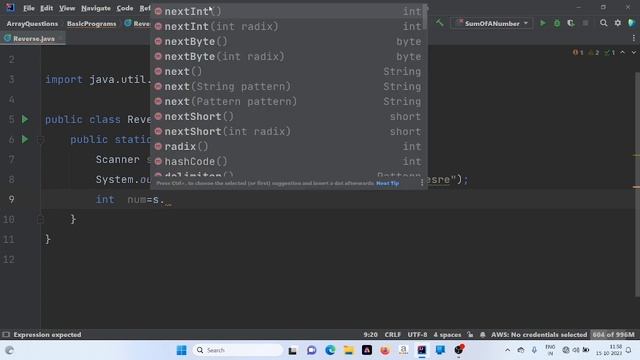Click ArrayQuestions in the navigation bar
The image size is (640, 360).
pos(32,24)
